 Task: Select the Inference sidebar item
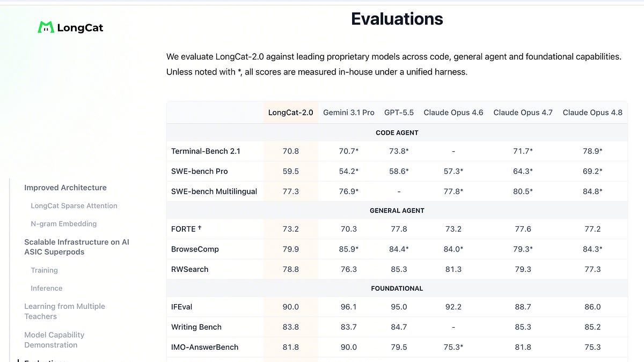point(47,288)
